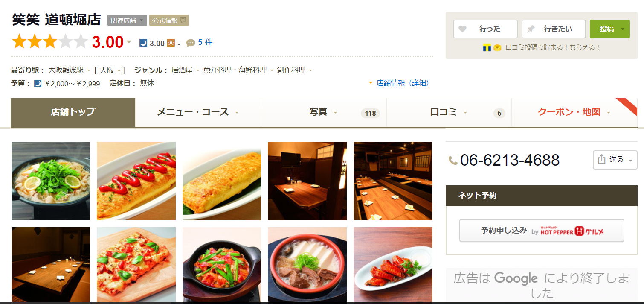The image size is (644, 304).
Task: Click the pin icon on 行きたい button
Action: click(531, 29)
